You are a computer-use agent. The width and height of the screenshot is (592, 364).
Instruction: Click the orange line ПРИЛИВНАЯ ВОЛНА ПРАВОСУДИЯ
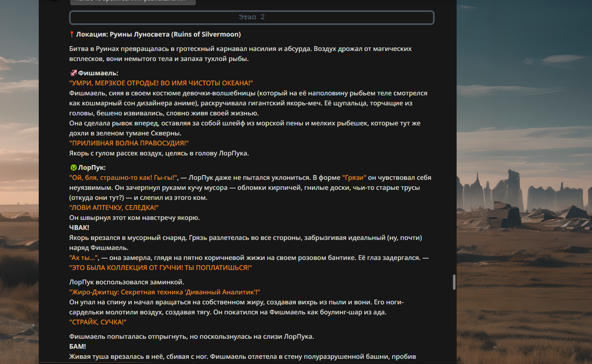(129, 143)
